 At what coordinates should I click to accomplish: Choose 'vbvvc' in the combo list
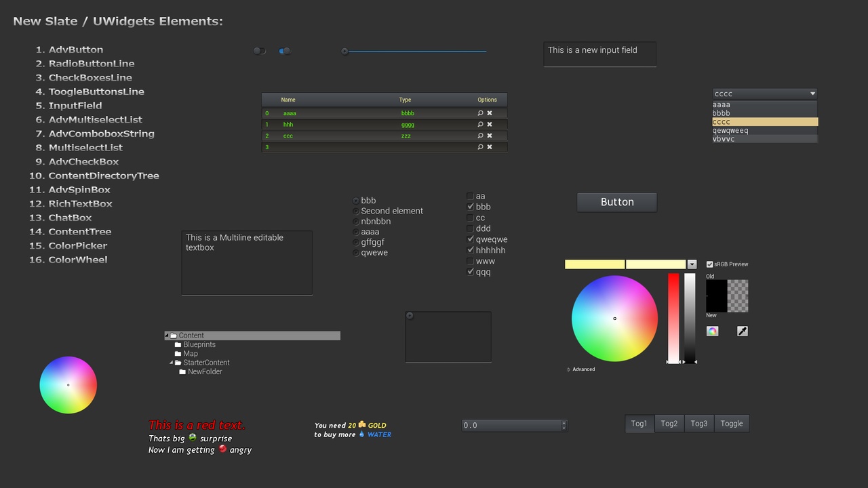[x=765, y=139]
